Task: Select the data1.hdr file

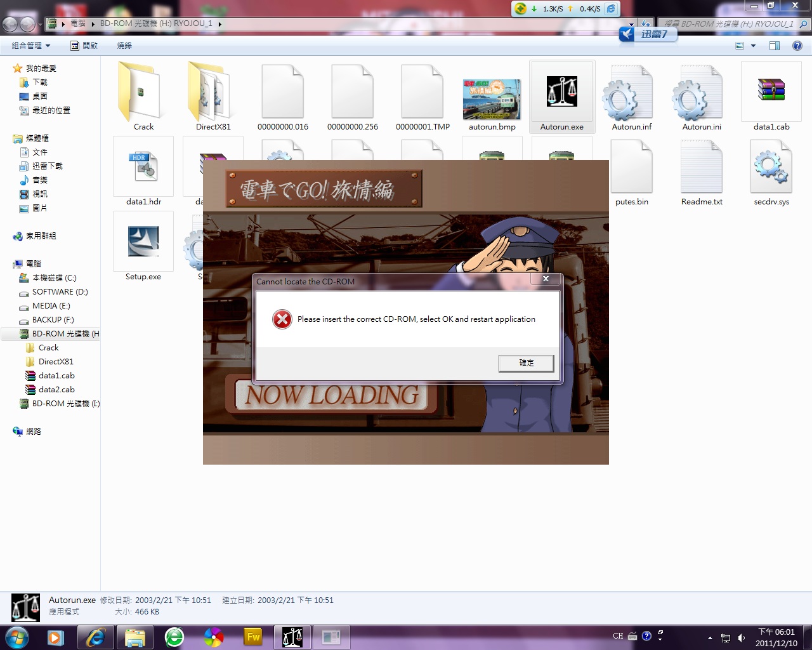Action: (143, 171)
